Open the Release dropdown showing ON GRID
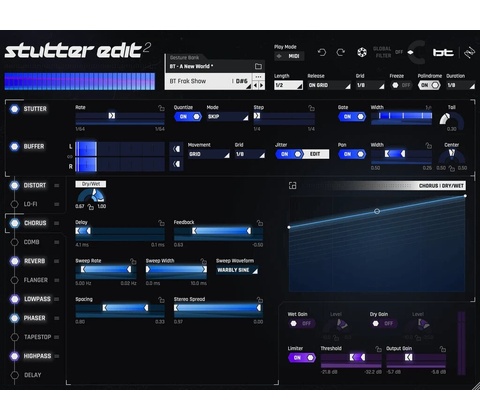The image size is (480, 420). [x=329, y=85]
